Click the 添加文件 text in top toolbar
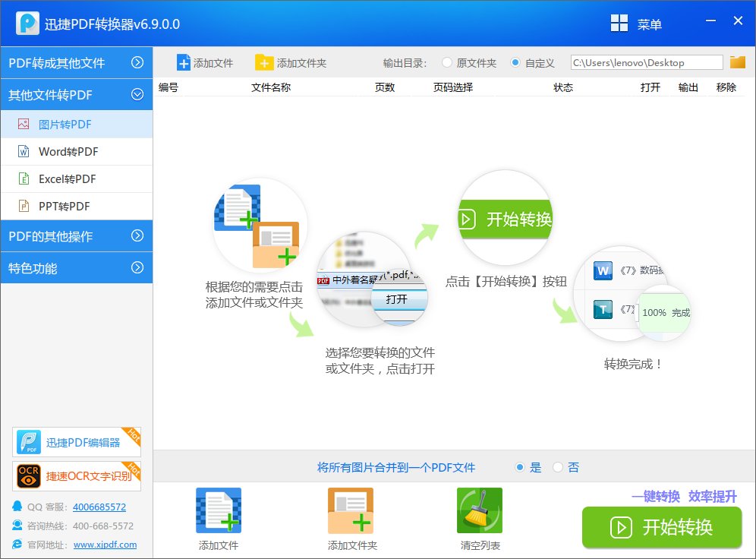Viewport: 756px width, 559px height. tap(213, 63)
